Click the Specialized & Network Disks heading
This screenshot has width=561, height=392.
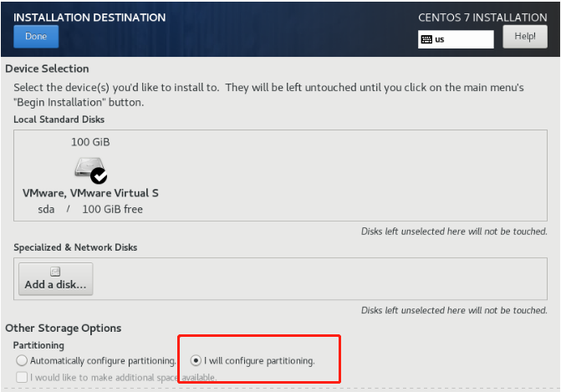click(75, 247)
